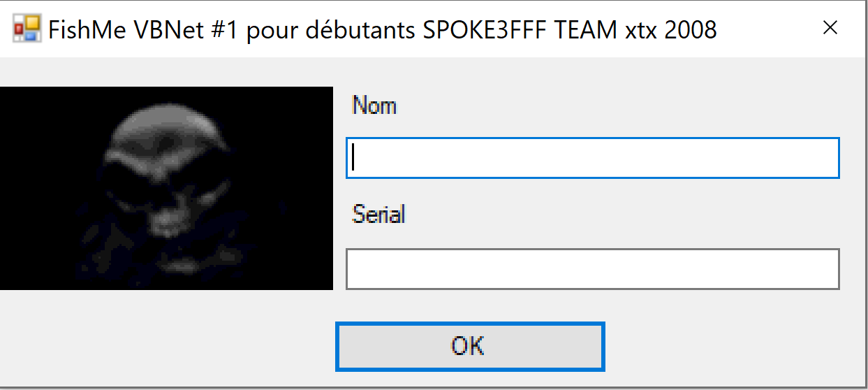This screenshot has height=390, width=868.
Task: Focus the Serial text field
Action: (x=592, y=269)
